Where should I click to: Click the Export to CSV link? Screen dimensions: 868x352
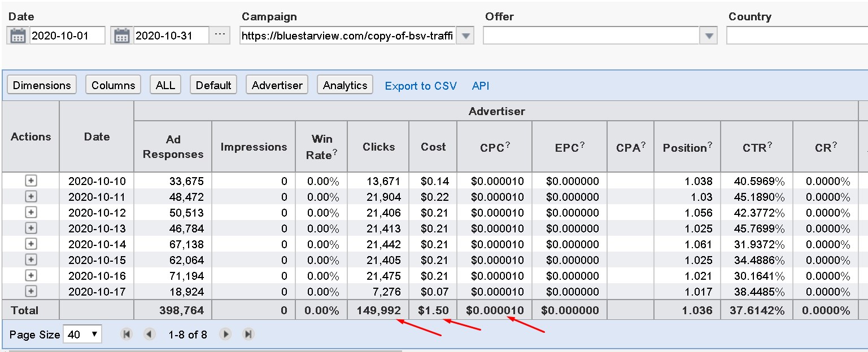(x=421, y=86)
